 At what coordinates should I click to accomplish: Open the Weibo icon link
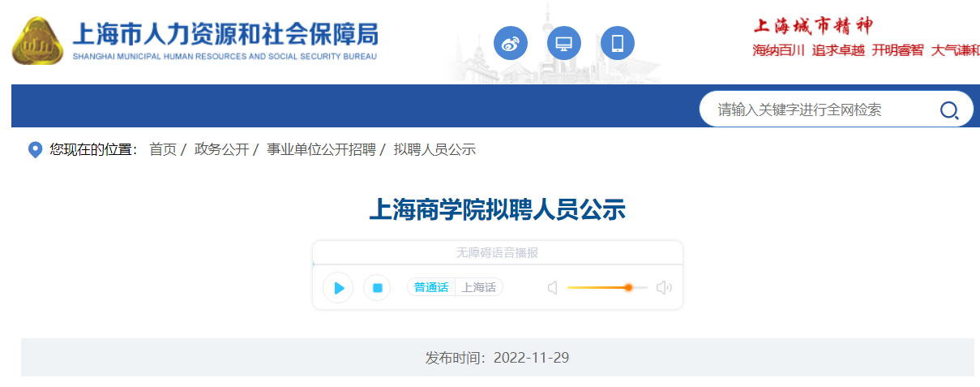point(511,43)
